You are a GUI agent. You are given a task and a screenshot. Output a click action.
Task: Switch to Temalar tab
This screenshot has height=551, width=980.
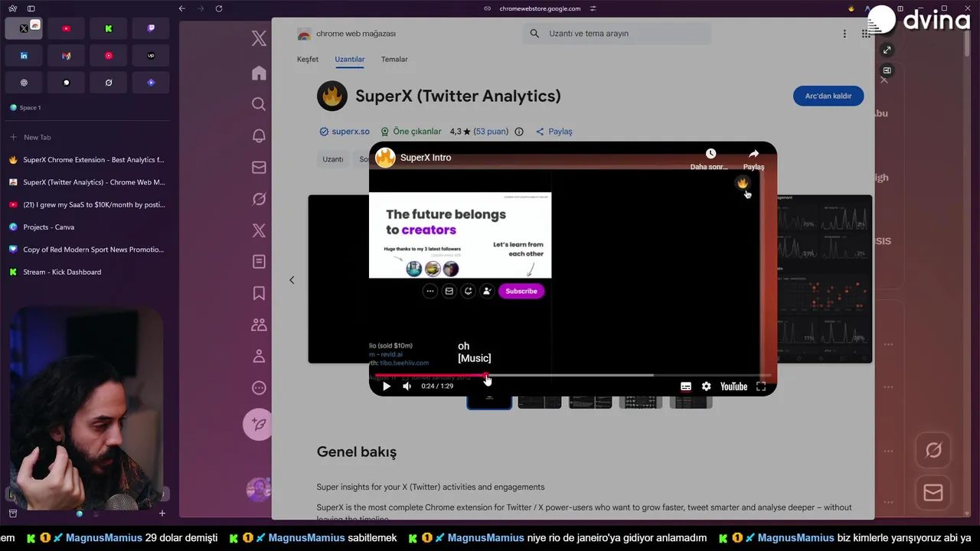[x=394, y=59]
